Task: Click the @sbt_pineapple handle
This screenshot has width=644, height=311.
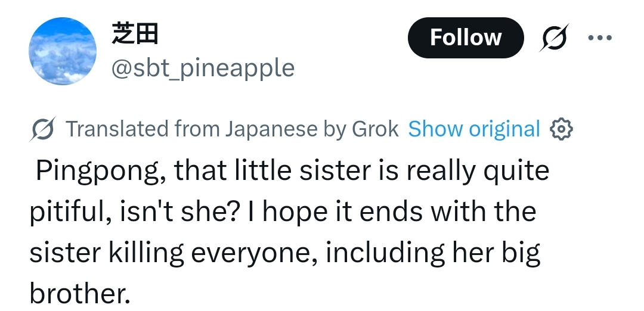Action: pos(203,68)
